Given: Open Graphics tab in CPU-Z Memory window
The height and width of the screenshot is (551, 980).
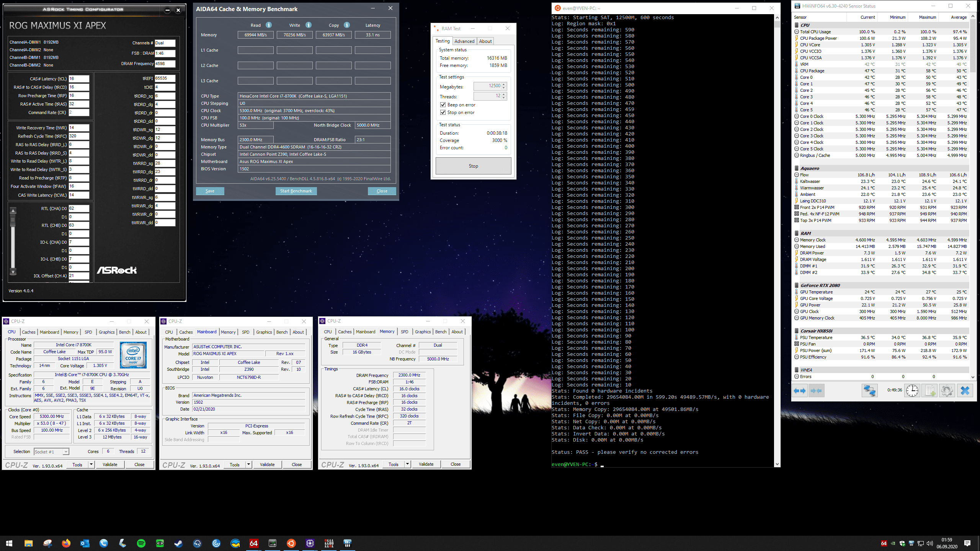Looking at the screenshot, I should pyautogui.click(x=423, y=332).
